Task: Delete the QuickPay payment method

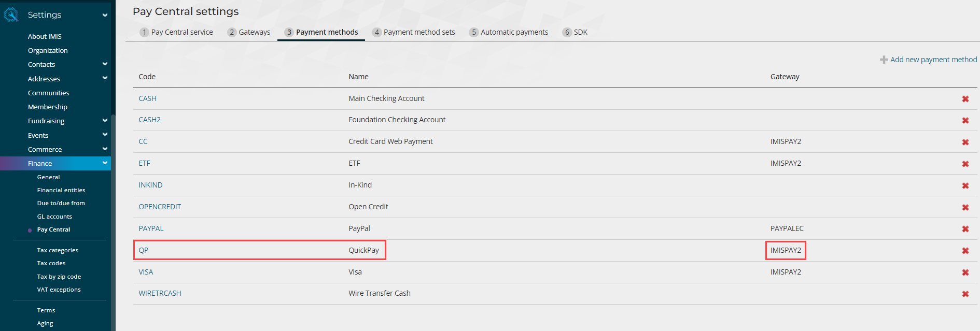Action: coord(965,251)
